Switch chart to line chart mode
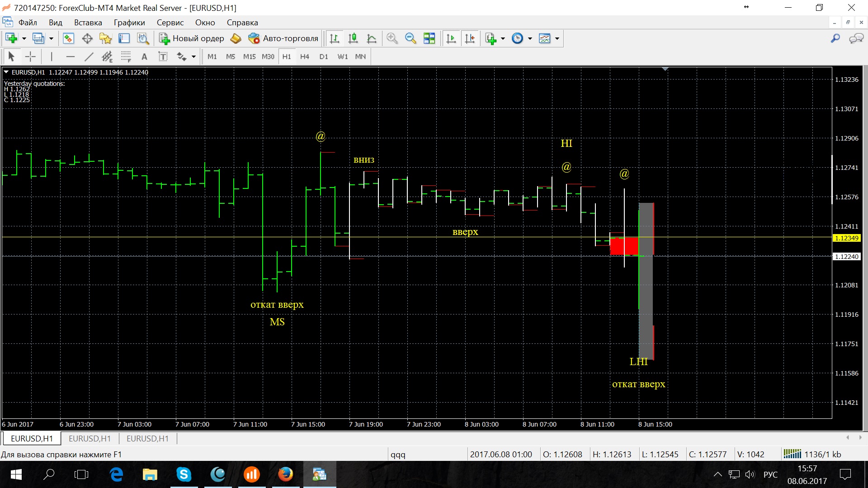This screenshot has height=488, width=868. tap(372, 38)
